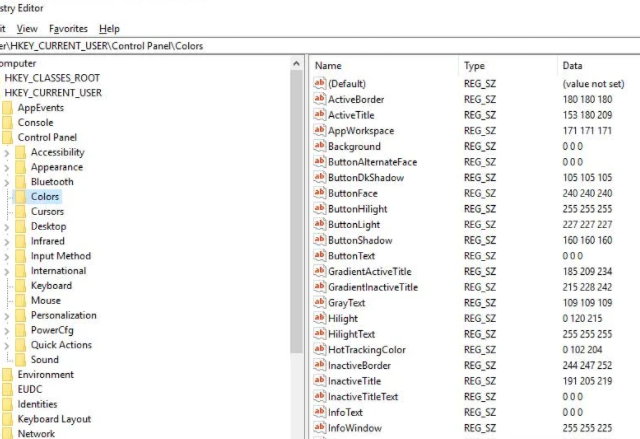Click the Colors folder icon
The width and height of the screenshot is (640, 439).
20,197
